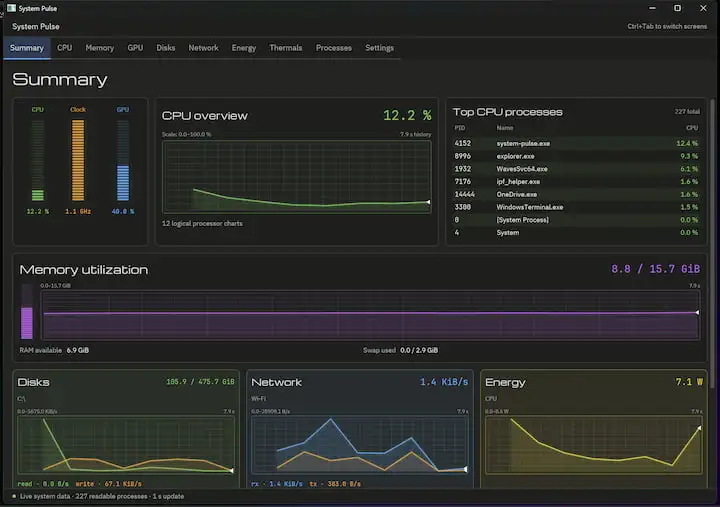Click the RAM available 6.9 GiB value
The width and height of the screenshot is (720, 507).
78,350
